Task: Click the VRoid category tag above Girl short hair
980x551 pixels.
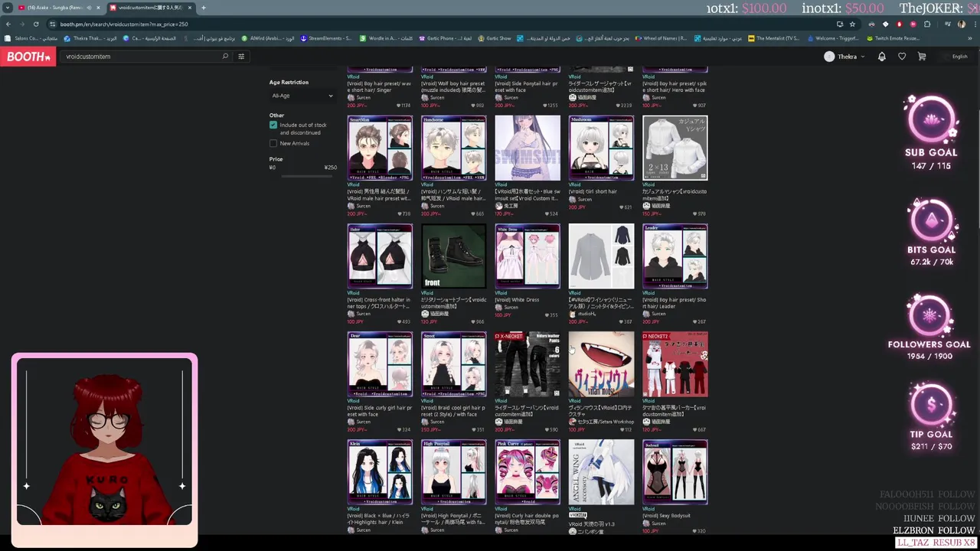Action: pos(574,184)
